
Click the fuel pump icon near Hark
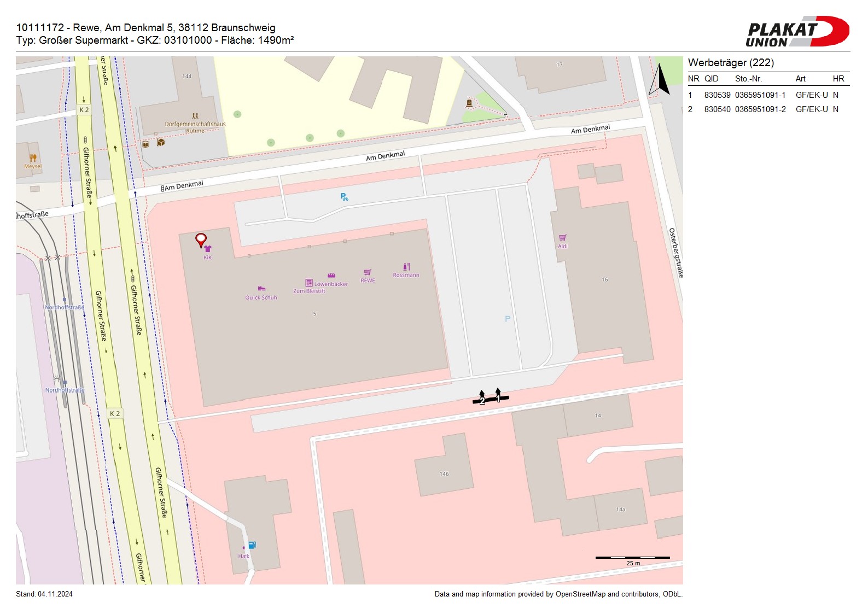point(252,545)
